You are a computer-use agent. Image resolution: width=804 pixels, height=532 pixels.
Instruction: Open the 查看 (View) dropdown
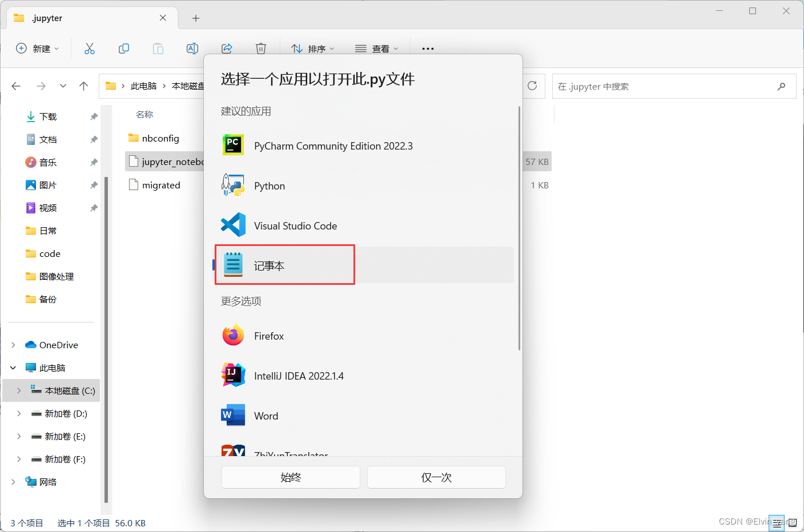click(377, 49)
